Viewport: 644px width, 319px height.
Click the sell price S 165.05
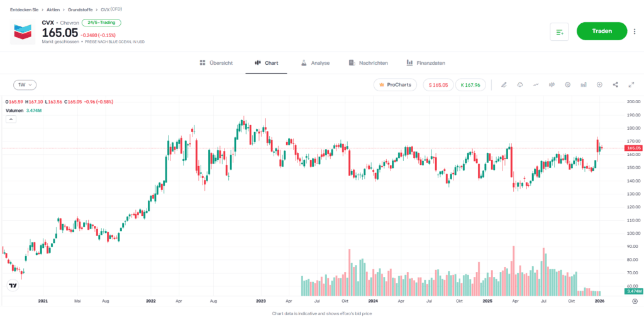[x=438, y=85]
